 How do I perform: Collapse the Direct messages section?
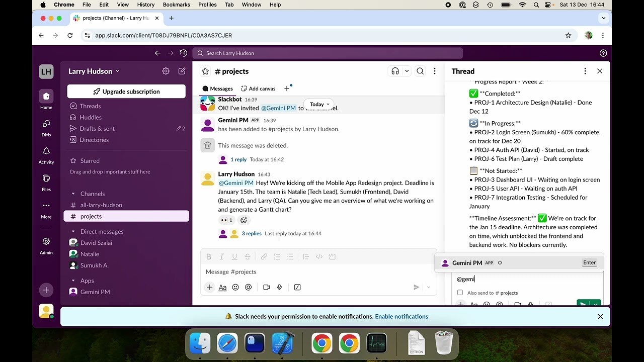(73, 232)
